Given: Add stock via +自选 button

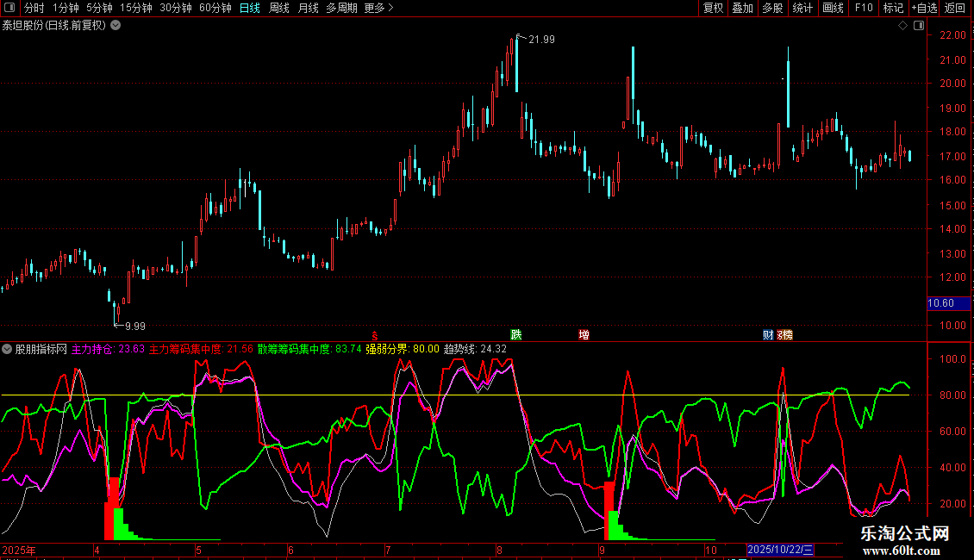Looking at the screenshot, I should [924, 8].
